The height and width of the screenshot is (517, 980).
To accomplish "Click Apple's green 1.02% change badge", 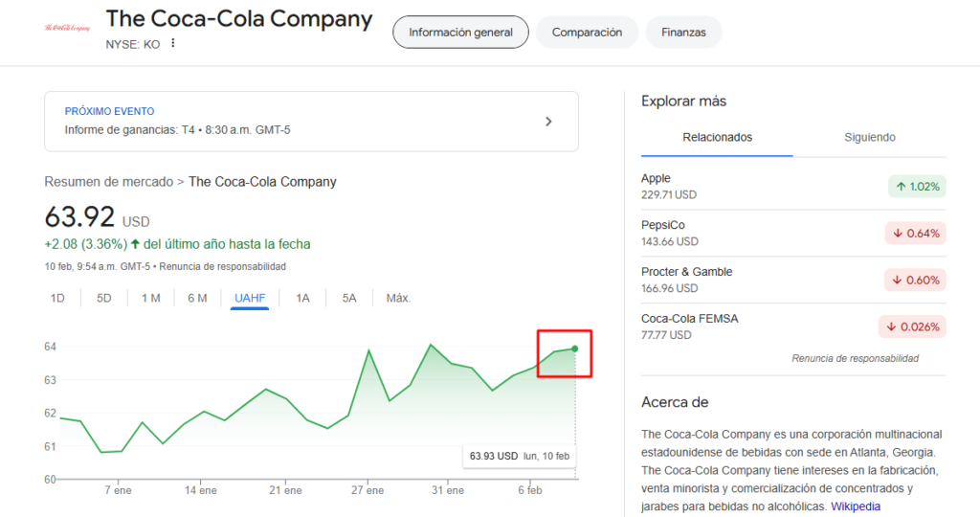I will [x=917, y=187].
